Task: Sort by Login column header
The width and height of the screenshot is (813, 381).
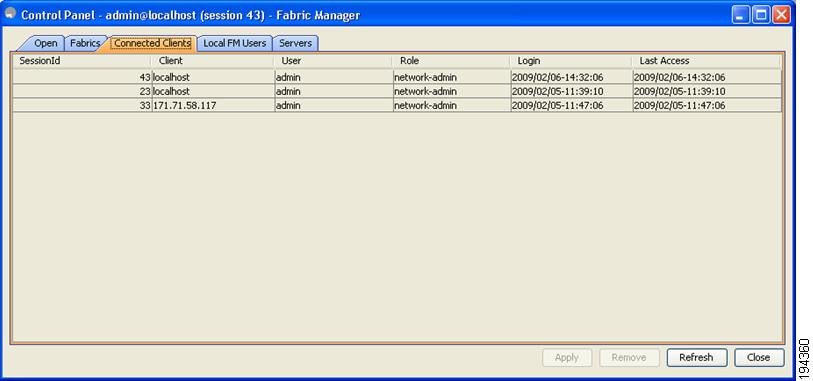Action: [571, 61]
